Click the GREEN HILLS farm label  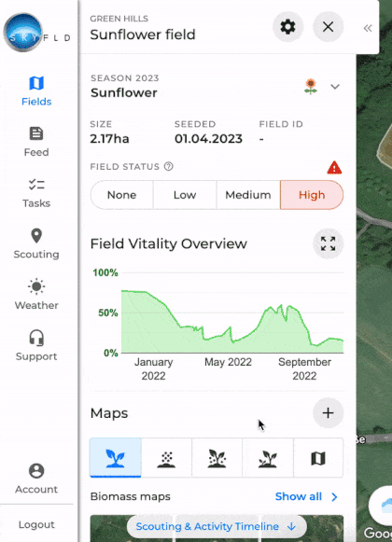click(119, 19)
